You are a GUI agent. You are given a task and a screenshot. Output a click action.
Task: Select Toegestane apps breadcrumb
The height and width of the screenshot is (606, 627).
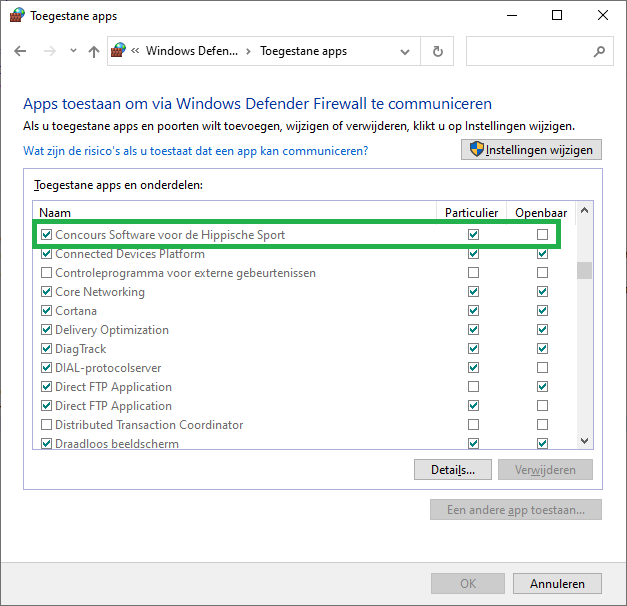(304, 51)
